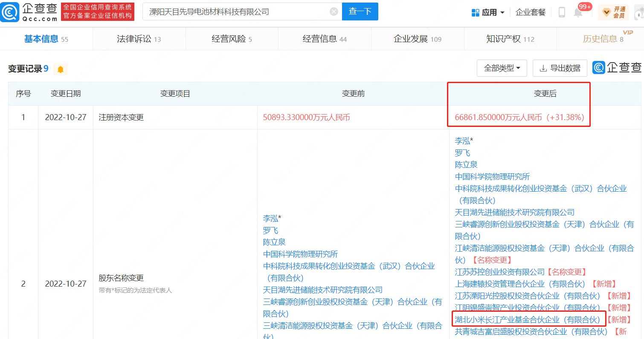Go to the 企业发展 tab
644x339 pixels.
pos(418,39)
